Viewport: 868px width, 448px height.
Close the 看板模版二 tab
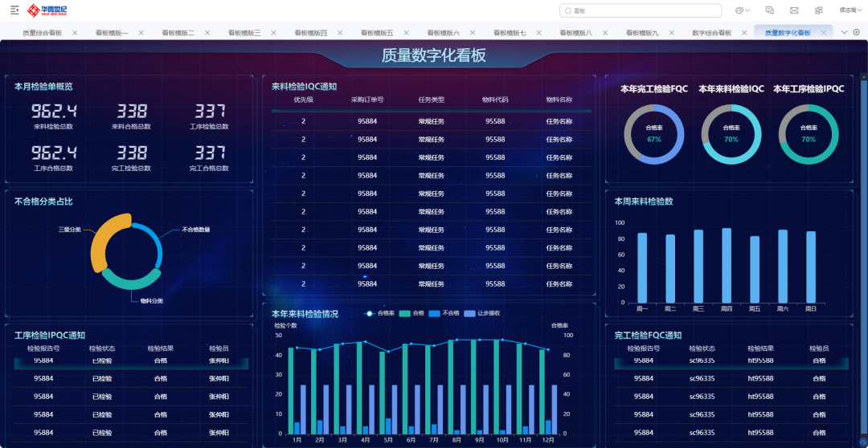coord(207,33)
